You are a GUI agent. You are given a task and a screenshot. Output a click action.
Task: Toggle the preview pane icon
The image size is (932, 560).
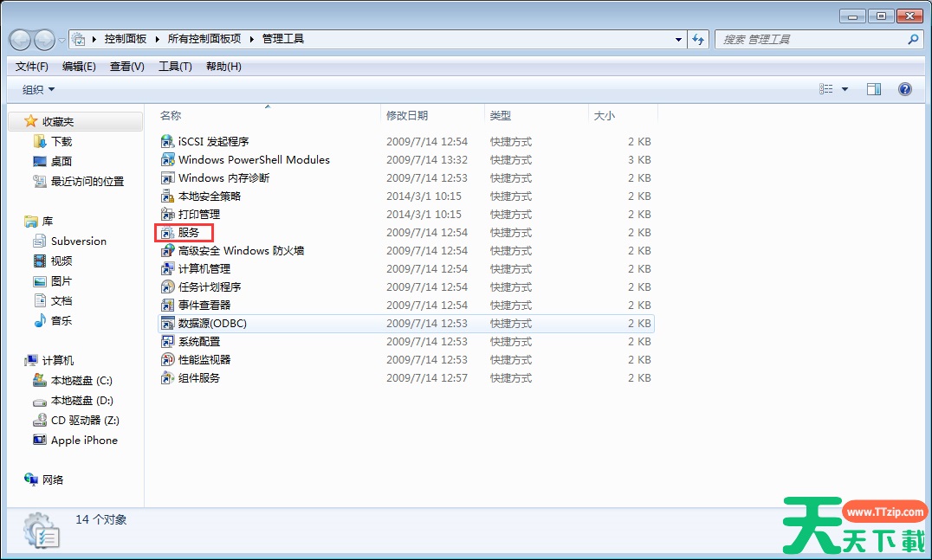point(874,89)
